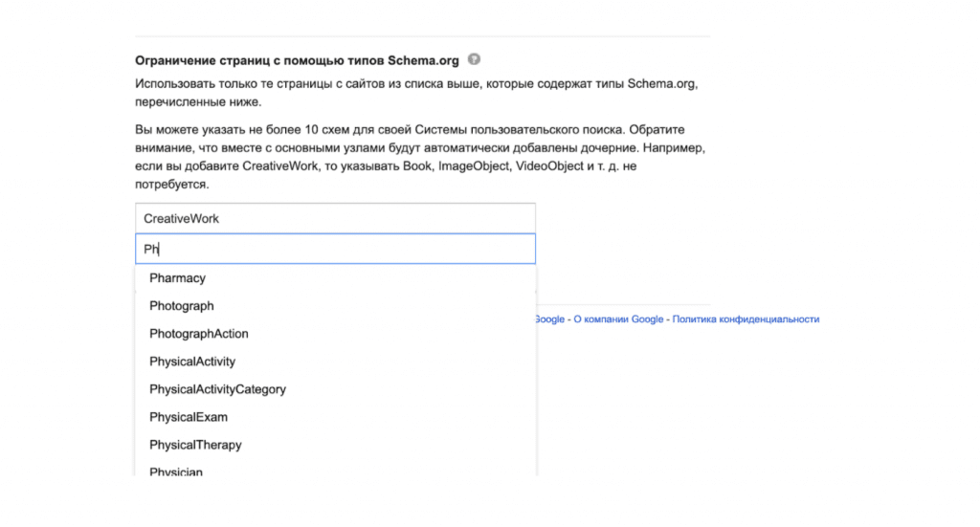Choose Photograph in the autocomplete list
980x527 pixels.
tap(182, 306)
